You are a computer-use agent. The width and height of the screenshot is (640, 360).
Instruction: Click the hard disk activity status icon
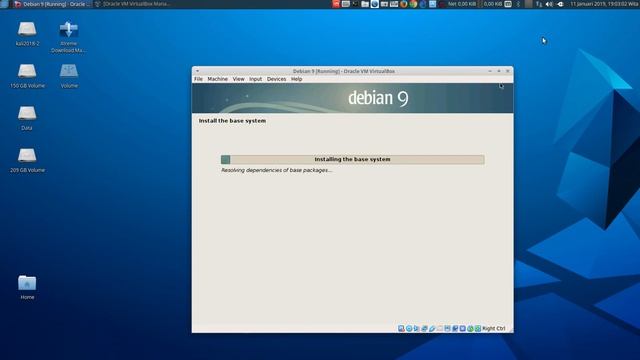pos(401,328)
